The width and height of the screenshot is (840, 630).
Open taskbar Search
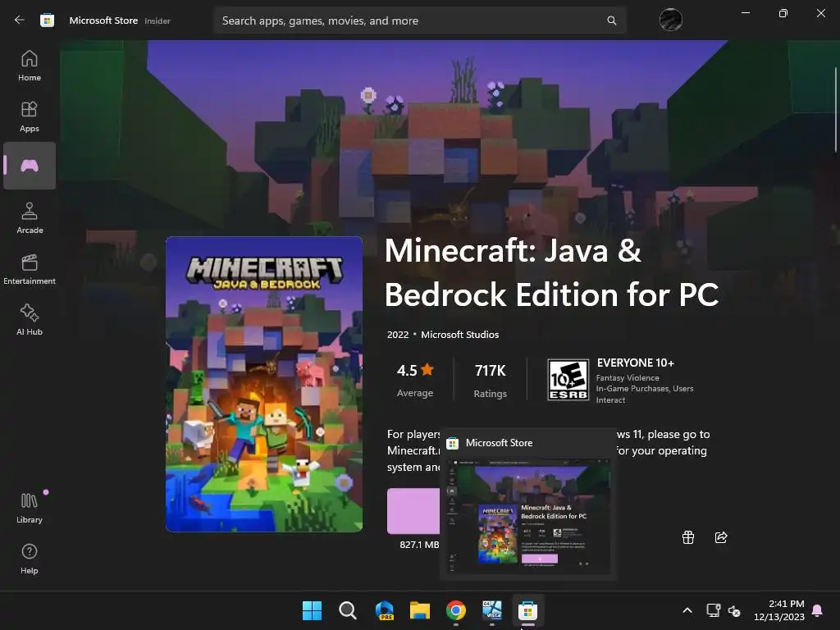[x=348, y=610]
